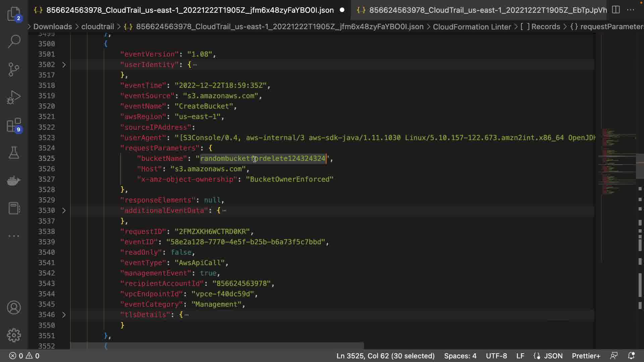This screenshot has width=644, height=362.
Task: Select the first CloudTrail jfm6x48zy json tab
Action: point(190,10)
